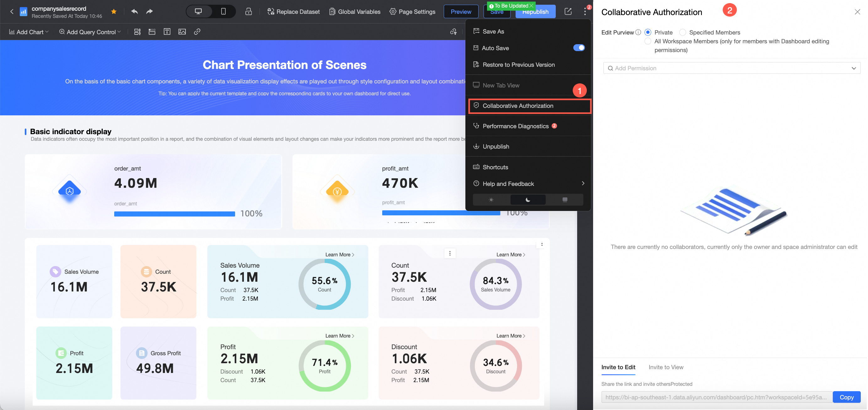Select Specified Members radio option
The image size is (868, 410).
tap(682, 32)
